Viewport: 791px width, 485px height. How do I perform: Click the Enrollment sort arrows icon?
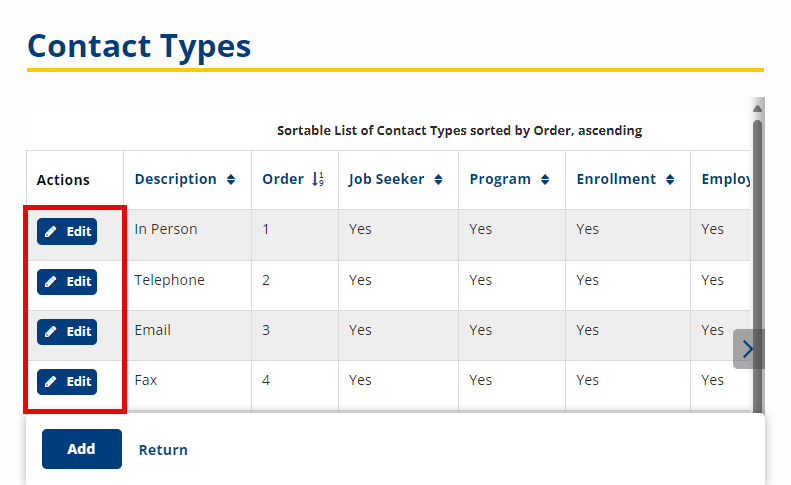pos(670,180)
